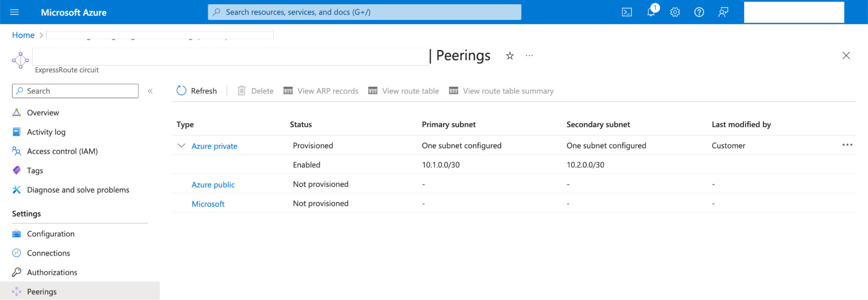Screen dimensions: 868x300
Task: Close the Peerings blade
Action: pos(846,56)
